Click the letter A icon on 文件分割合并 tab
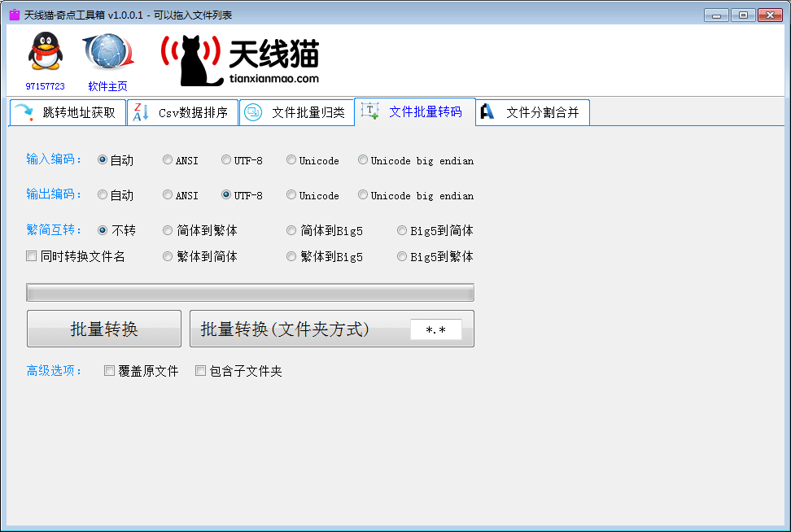 tap(487, 111)
